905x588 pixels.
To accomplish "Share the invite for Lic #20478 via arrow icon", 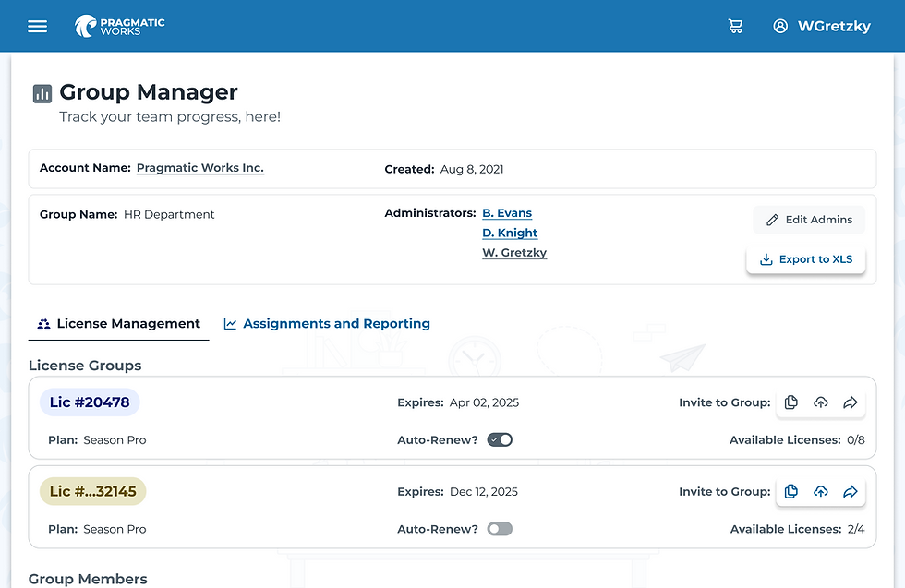I will coord(851,402).
